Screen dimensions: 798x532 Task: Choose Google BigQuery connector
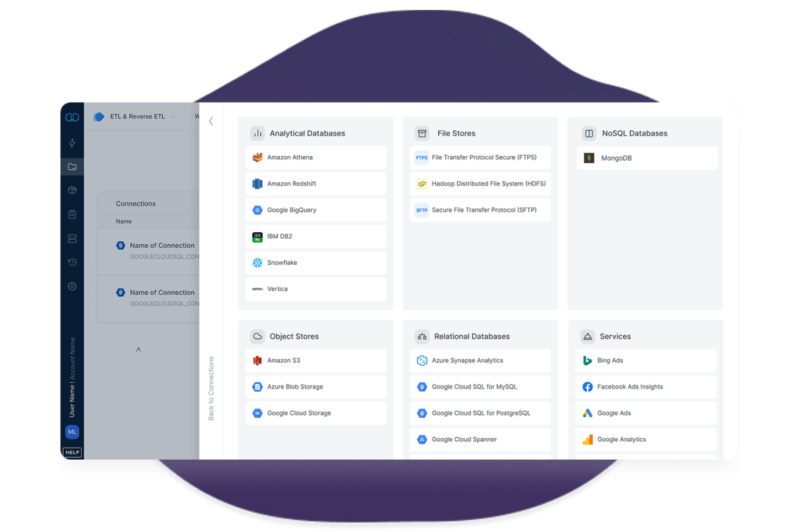click(x=315, y=210)
